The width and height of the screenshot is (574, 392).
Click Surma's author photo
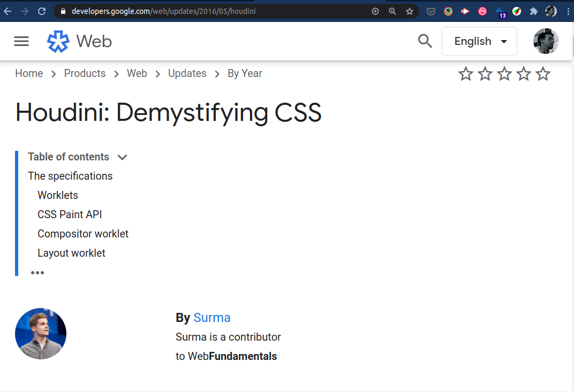[41, 334]
